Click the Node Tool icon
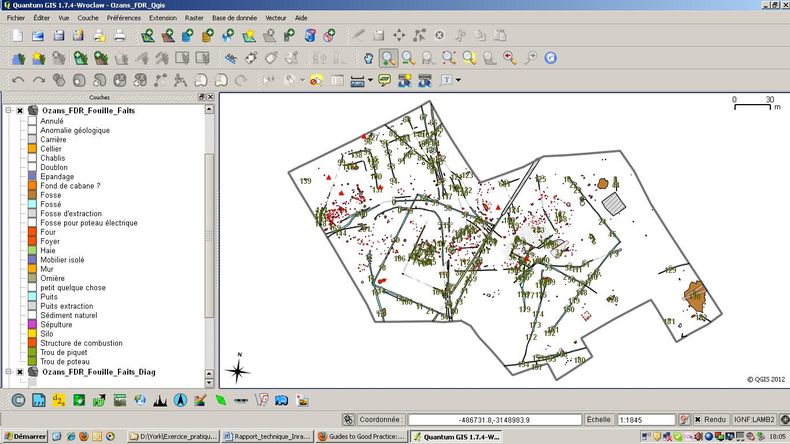Viewport: 790px width, 444px height. (x=419, y=36)
